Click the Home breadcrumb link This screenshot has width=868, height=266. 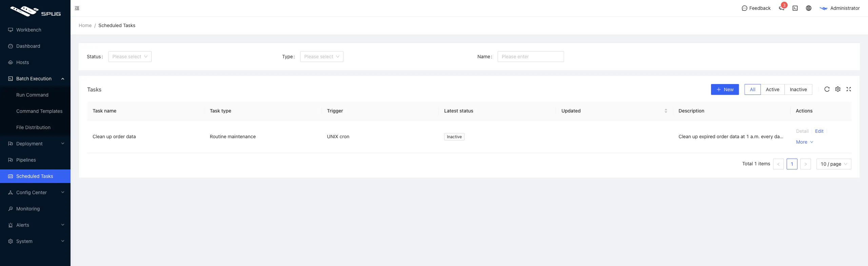(x=85, y=25)
